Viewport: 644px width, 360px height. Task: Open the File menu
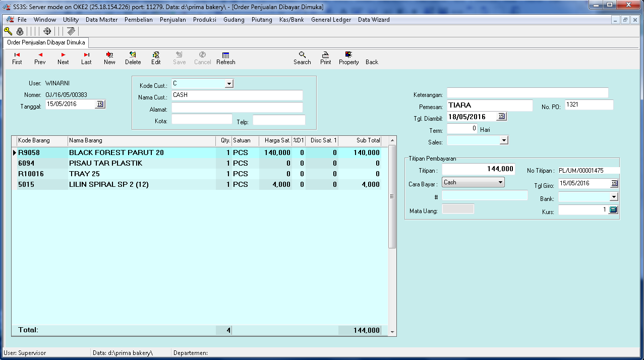pos(22,20)
